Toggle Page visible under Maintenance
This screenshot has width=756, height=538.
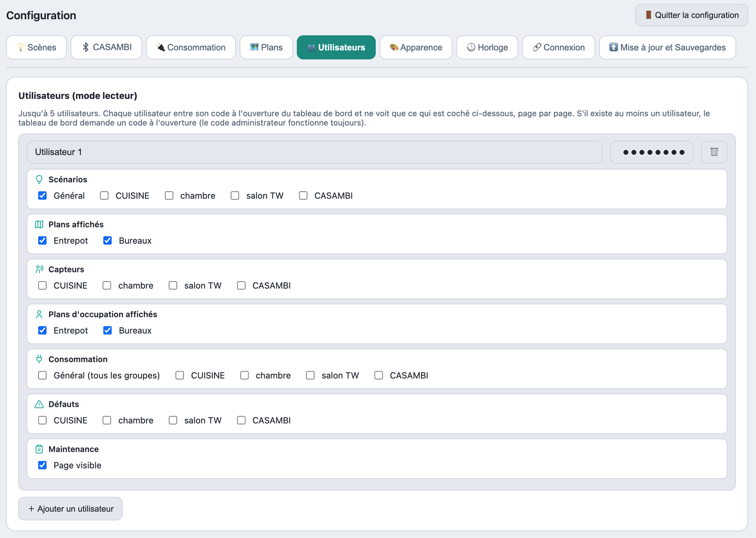(x=42, y=465)
